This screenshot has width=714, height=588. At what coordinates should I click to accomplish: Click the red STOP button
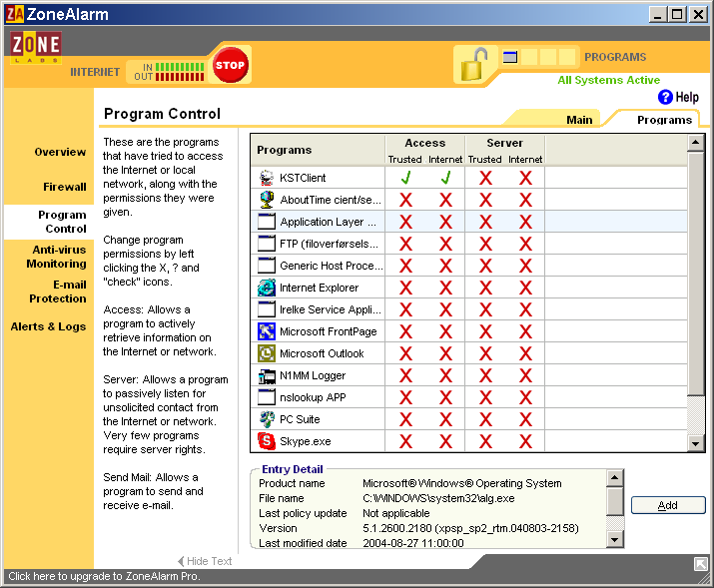pyautogui.click(x=230, y=65)
